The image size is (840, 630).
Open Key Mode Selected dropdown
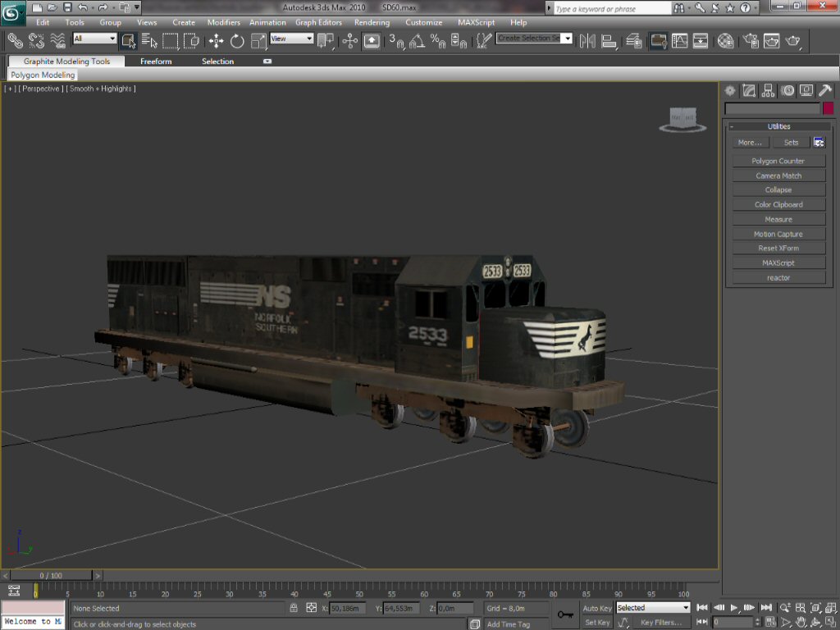point(652,608)
